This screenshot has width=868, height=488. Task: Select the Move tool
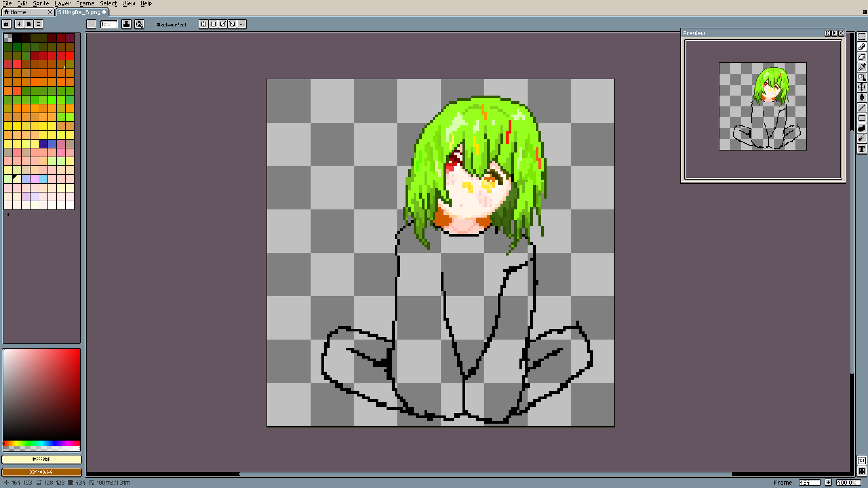tap(862, 87)
